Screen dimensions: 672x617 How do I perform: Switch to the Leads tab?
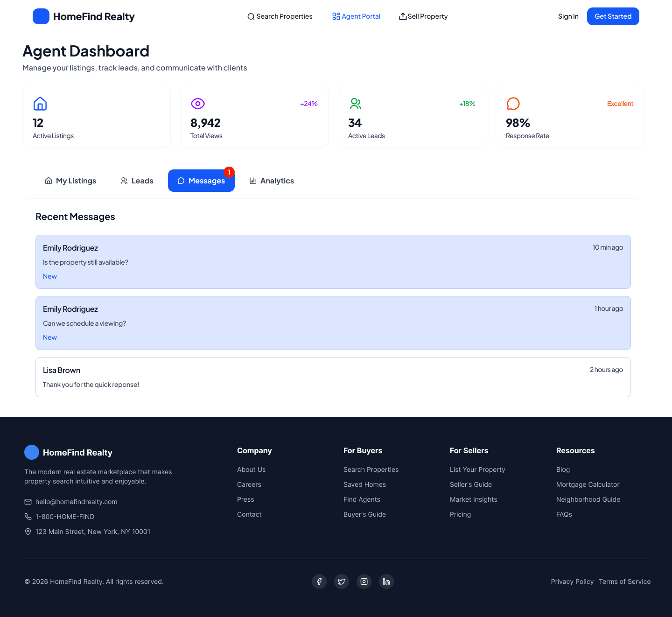137,181
